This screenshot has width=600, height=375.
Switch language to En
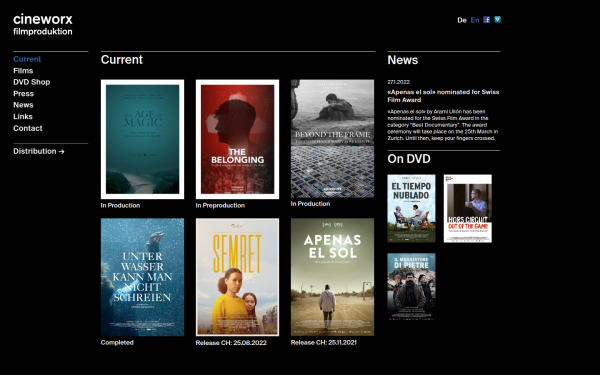(x=475, y=20)
